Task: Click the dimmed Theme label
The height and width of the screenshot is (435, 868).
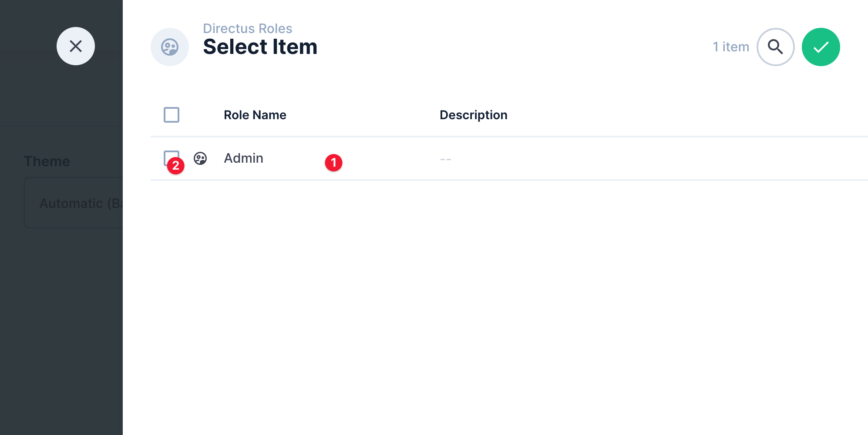Action: click(47, 161)
